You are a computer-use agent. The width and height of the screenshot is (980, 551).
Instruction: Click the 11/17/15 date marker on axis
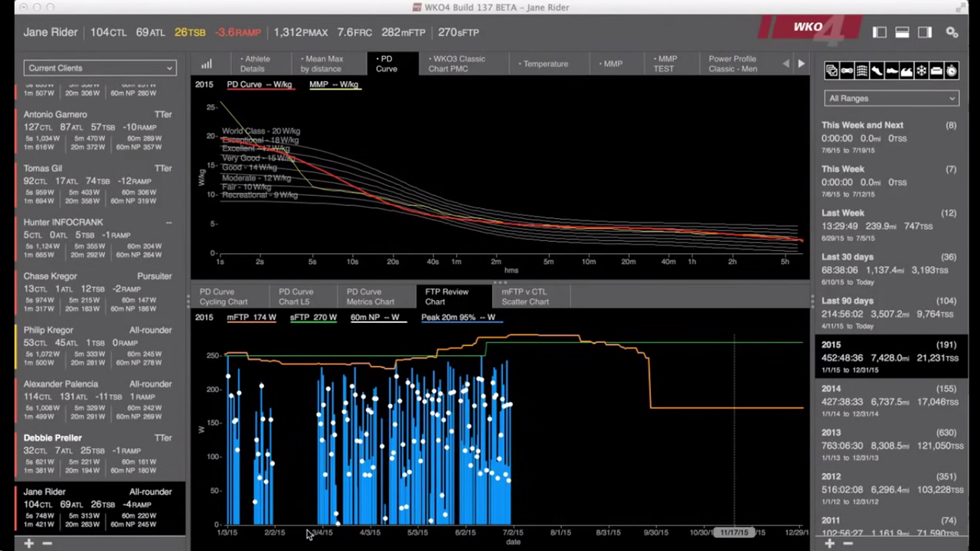735,533
